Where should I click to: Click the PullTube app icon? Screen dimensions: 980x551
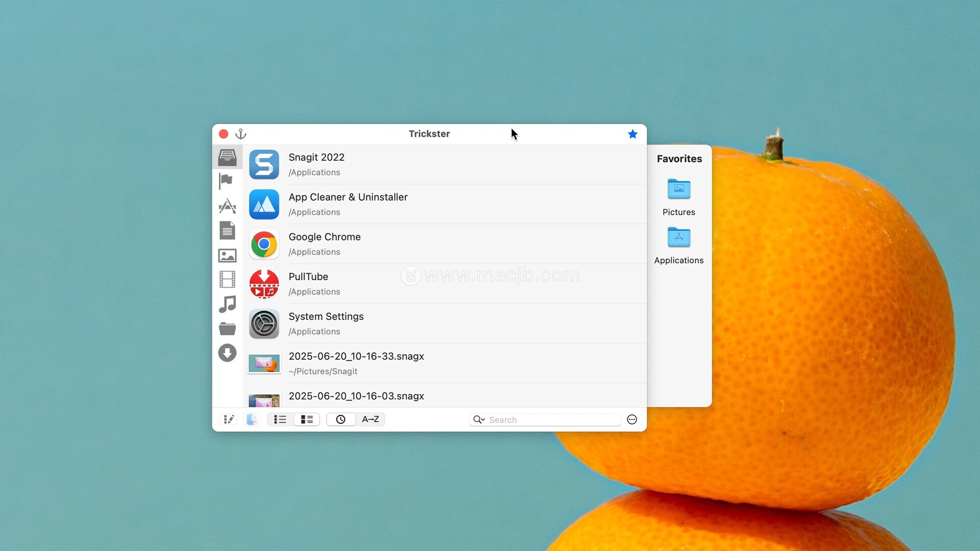point(264,284)
